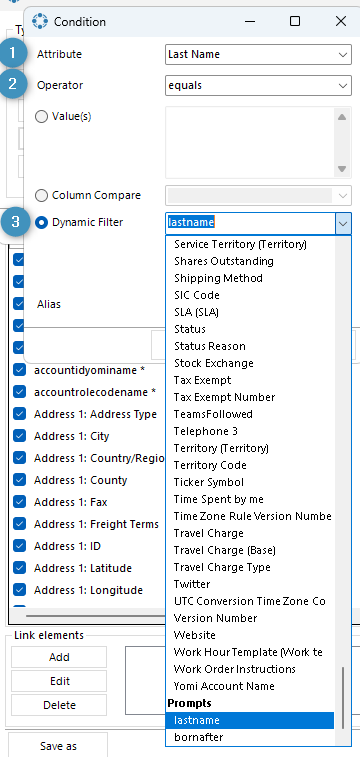Select Time Spent by me option
Viewport: 360px width, 757px height.
pos(219,499)
